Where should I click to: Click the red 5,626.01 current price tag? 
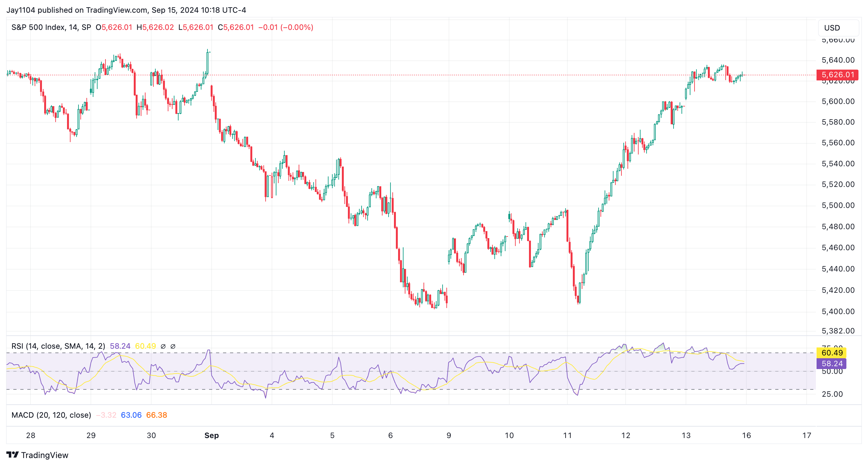[x=837, y=75]
